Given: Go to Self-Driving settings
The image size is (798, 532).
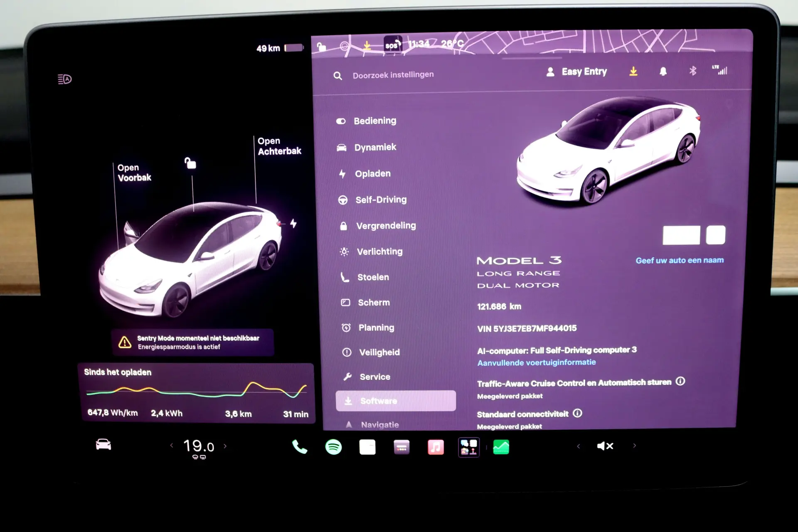Looking at the screenshot, I should tap(372, 200).
